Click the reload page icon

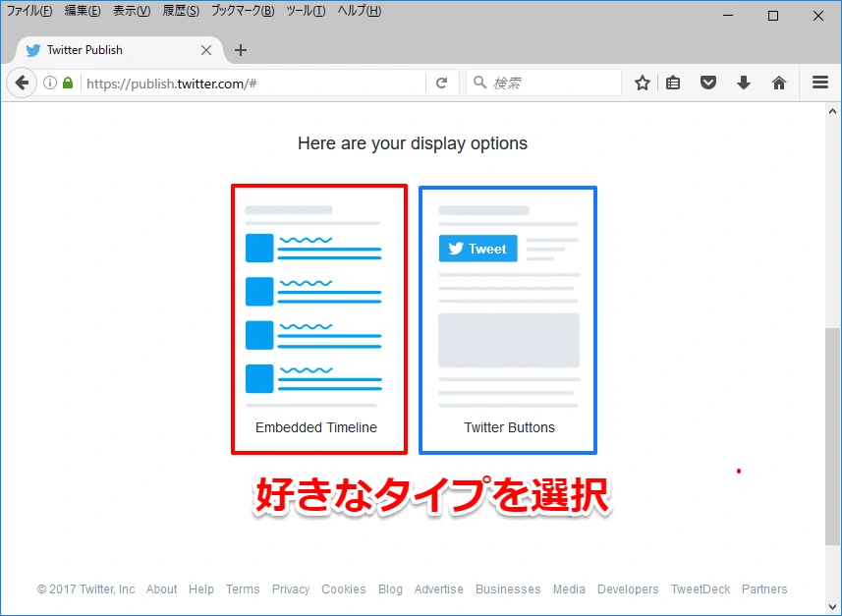[x=442, y=84]
